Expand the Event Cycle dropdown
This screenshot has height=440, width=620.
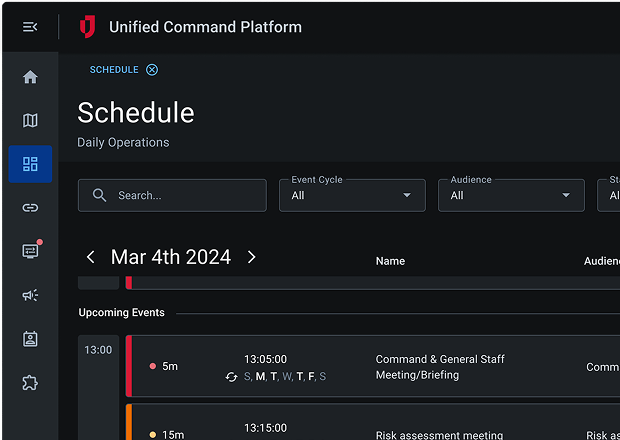click(x=352, y=196)
